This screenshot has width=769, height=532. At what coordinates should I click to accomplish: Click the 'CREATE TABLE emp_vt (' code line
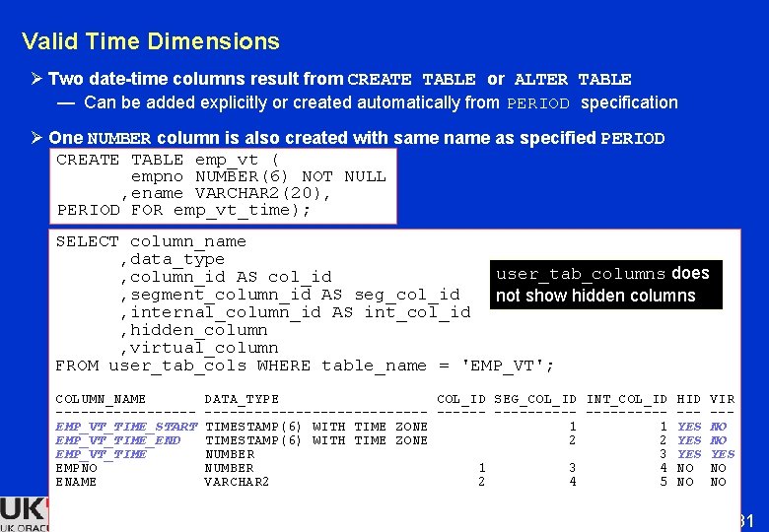pyautogui.click(x=168, y=160)
